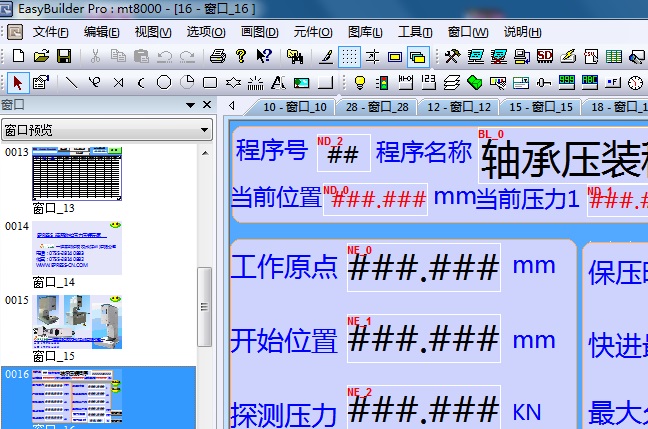The height and width of the screenshot is (429, 648).
Task: Toggle the pin on window panel
Action: coord(207,105)
